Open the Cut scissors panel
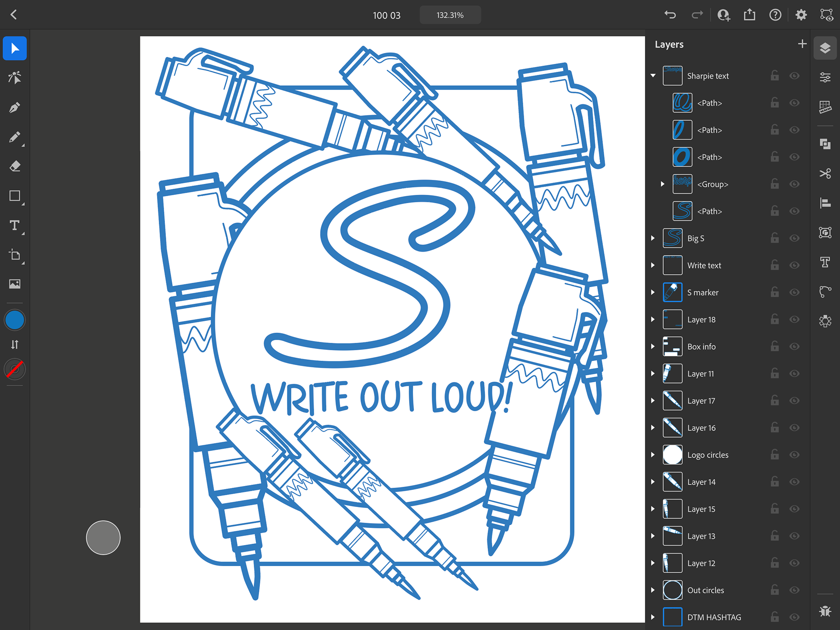This screenshot has width=840, height=630. pos(825,173)
